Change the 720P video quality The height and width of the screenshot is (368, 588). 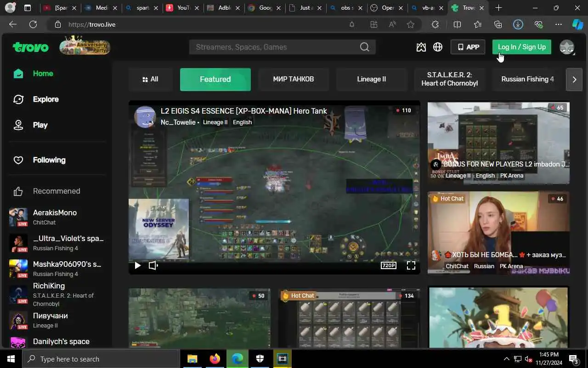pos(389,265)
